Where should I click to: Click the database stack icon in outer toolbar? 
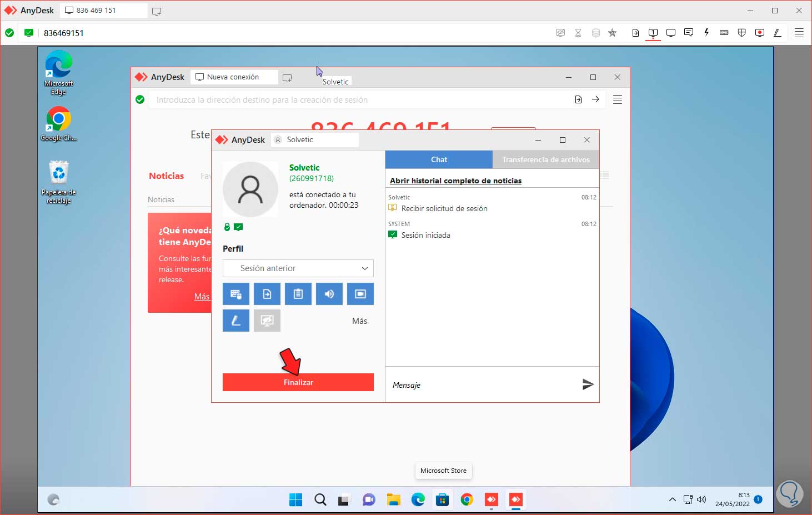[596, 33]
